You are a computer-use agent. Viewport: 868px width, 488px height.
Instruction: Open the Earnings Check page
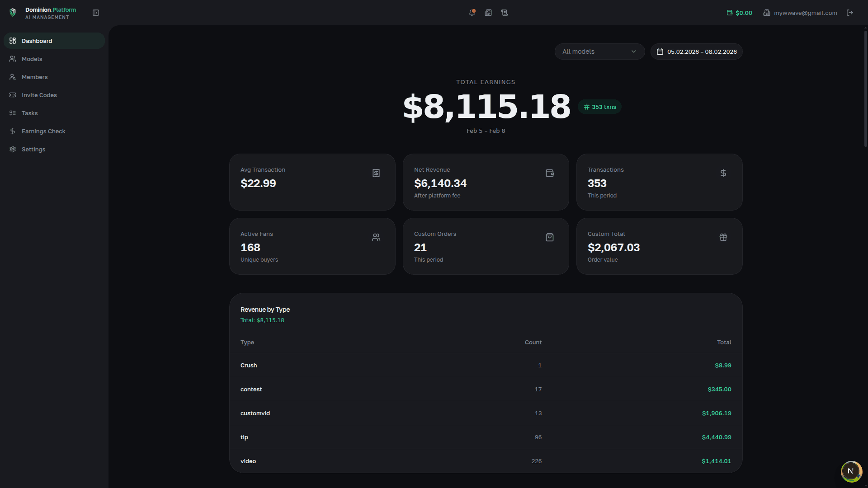(x=43, y=131)
